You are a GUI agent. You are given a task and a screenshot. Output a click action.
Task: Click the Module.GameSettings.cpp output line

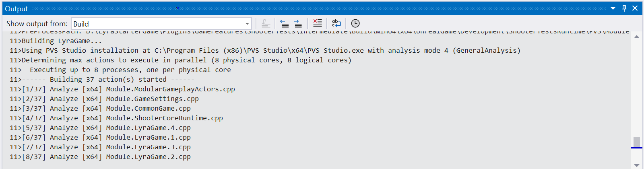(152, 99)
